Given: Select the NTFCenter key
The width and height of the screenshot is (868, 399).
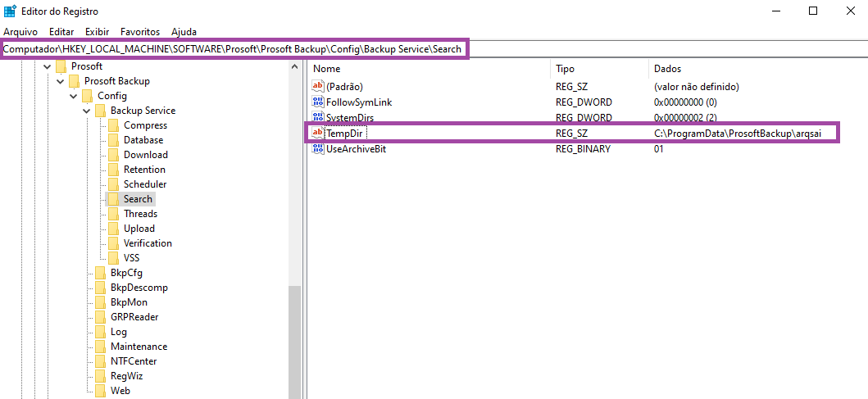Looking at the screenshot, I should (x=134, y=361).
